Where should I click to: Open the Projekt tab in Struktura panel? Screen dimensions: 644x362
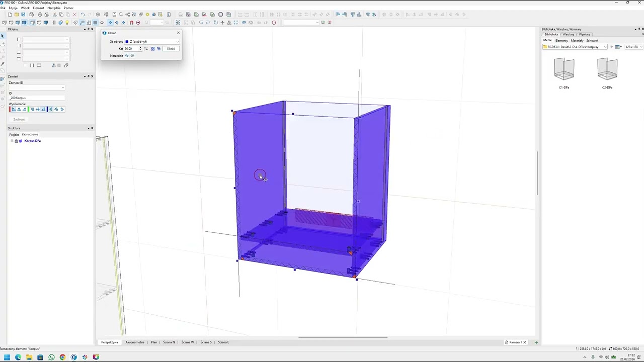pos(14,135)
